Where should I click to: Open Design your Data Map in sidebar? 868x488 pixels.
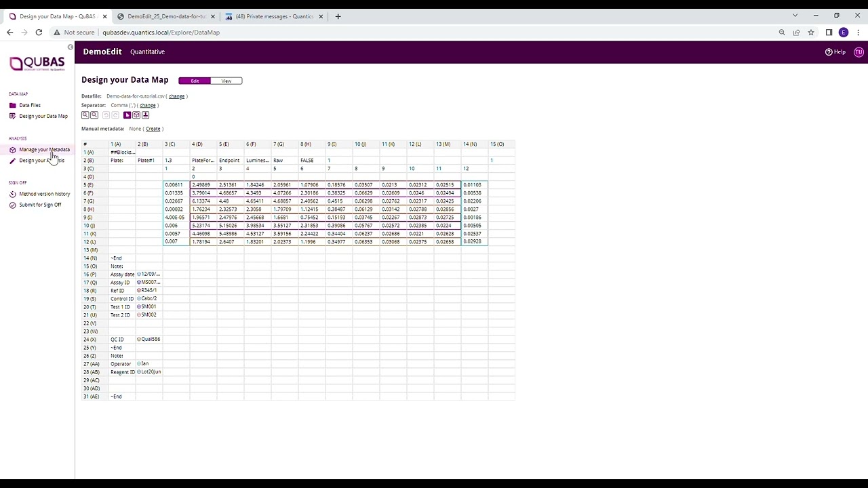coord(43,116)
